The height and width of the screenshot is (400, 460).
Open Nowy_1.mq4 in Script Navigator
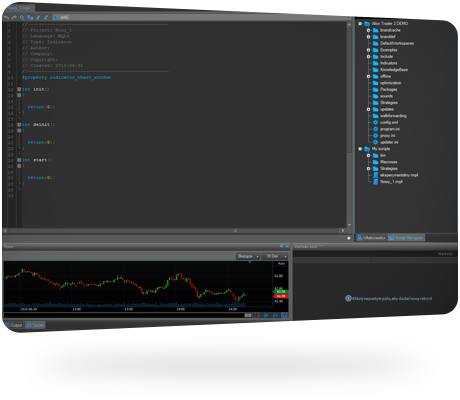[391, 182]
